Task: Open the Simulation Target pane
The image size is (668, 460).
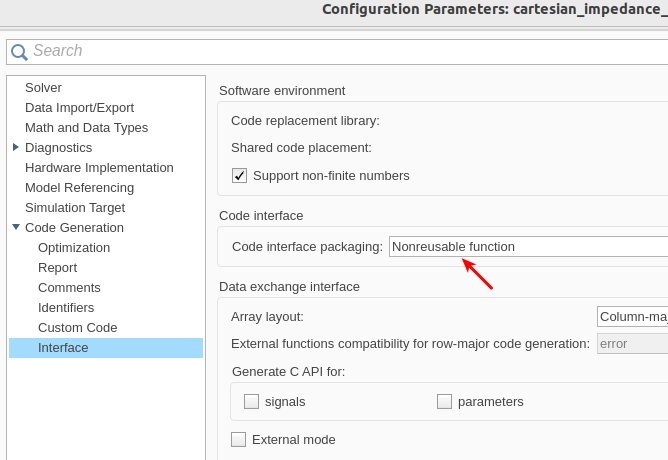Action: (x=75, y=208)
